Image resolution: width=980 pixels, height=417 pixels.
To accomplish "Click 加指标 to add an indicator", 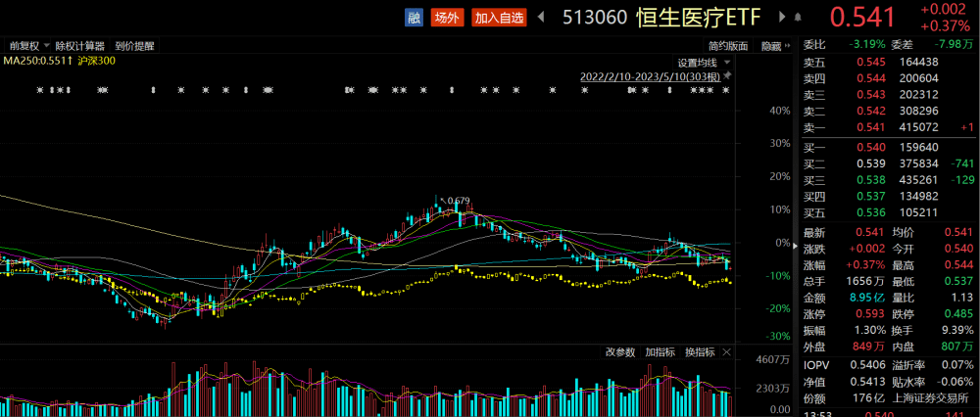I will click(x=660, y=351).
